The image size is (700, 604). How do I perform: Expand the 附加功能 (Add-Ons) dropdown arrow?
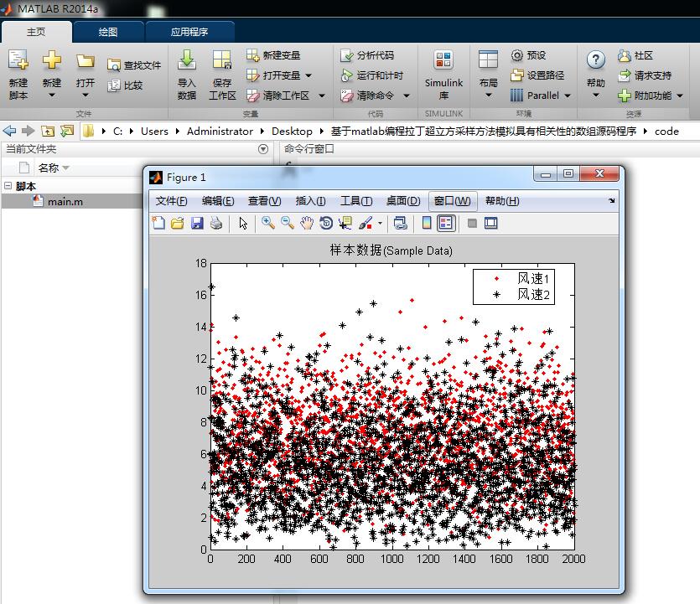pos(680,96)
